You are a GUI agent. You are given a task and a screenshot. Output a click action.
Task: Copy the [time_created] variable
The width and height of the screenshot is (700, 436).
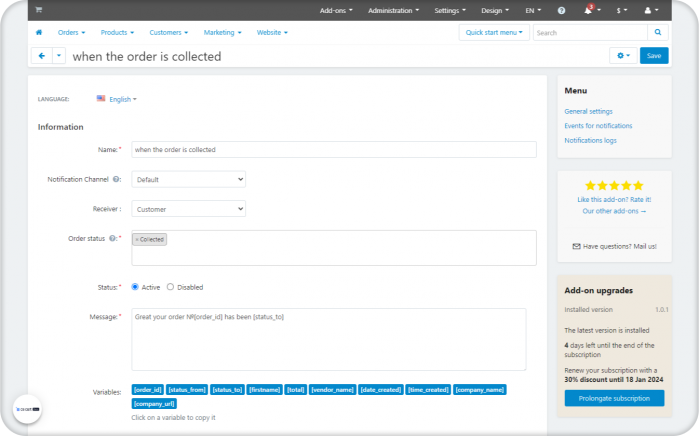click(428, 390)
